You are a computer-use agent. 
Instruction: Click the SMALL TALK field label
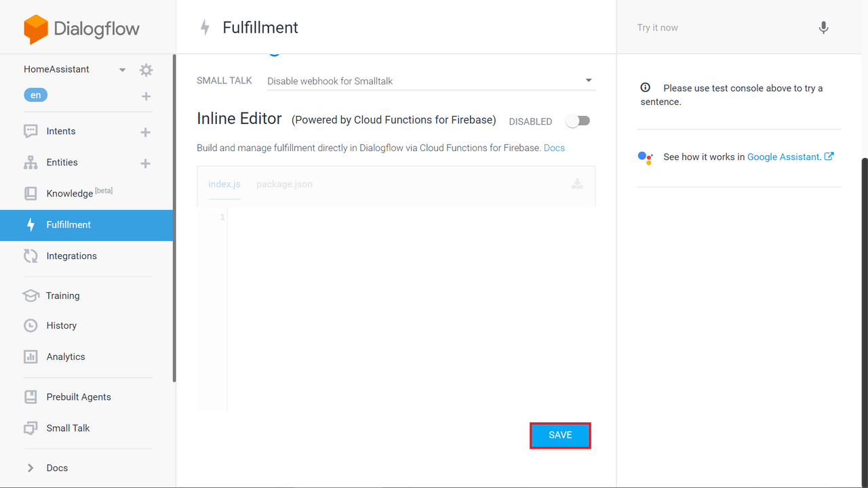point(224,81)
